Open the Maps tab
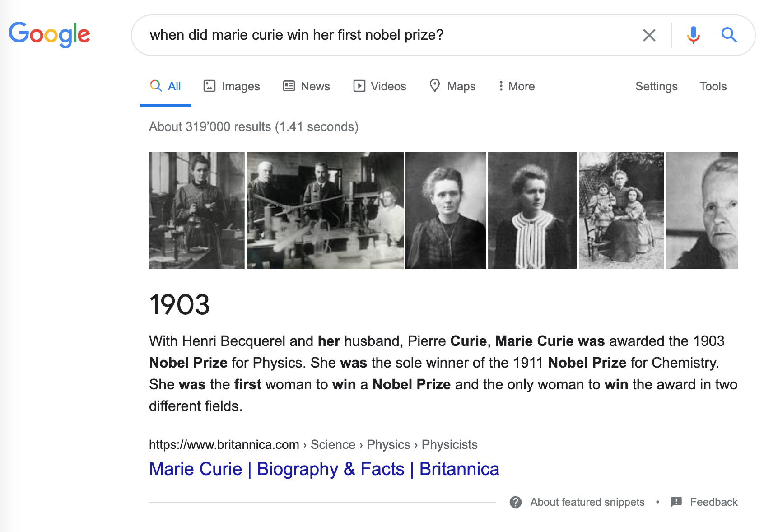This screenshot has width=764, height=532. click(x=452, y=86)
